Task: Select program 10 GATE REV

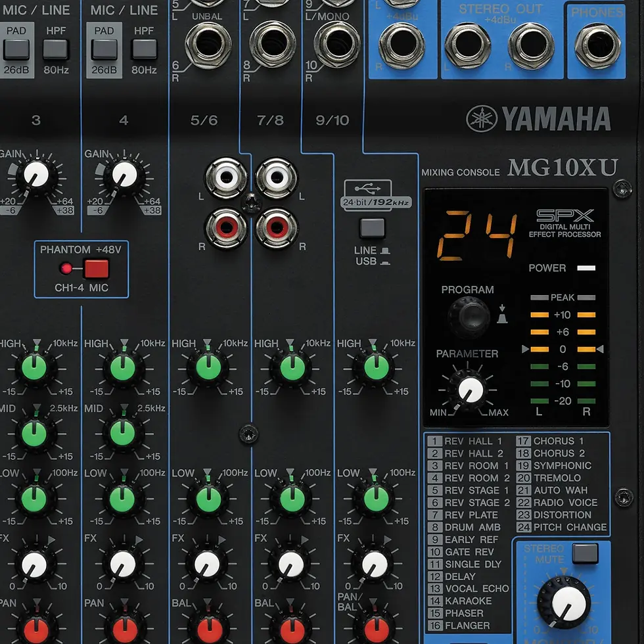Action: point(461,552)
